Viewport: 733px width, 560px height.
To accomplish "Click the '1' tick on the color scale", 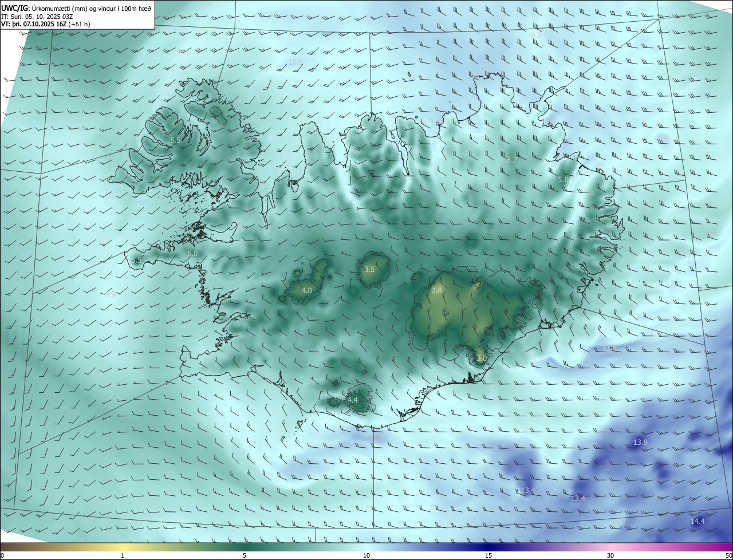I will coord(123,555).
